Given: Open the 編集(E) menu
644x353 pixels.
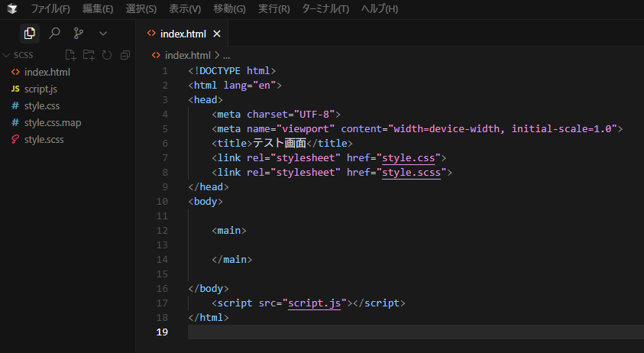Looking at the screenshot, I should (x=98, y=8).
